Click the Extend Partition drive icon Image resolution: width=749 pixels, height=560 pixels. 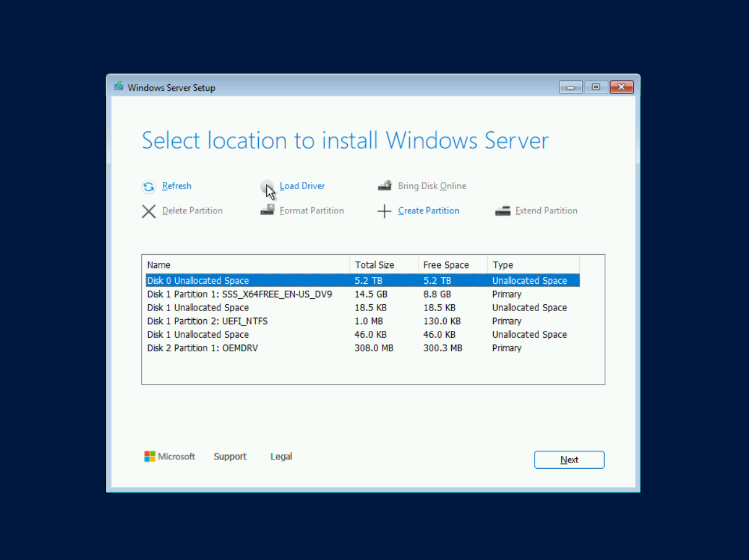click(502, 211)
